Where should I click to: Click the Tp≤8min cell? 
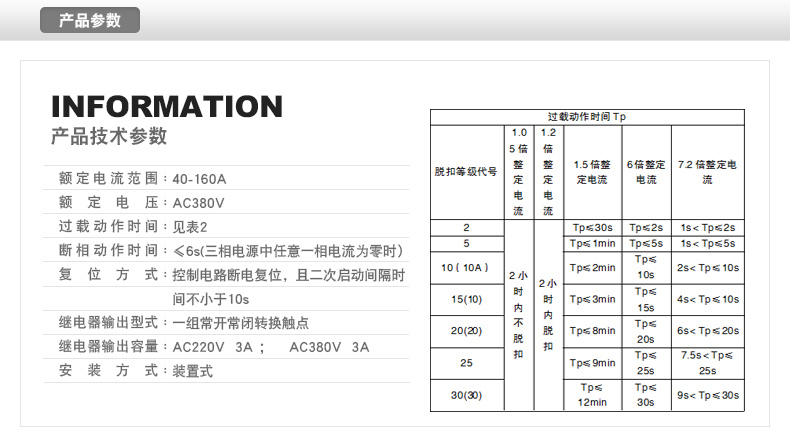[592, 331]
